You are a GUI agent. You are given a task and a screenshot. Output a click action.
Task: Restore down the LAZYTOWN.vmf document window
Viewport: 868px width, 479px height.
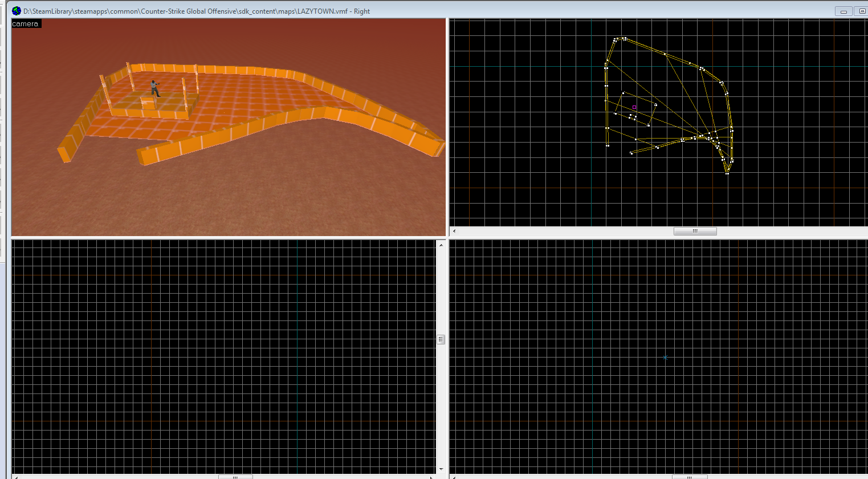pyautogui.click(x=862, y=11)
